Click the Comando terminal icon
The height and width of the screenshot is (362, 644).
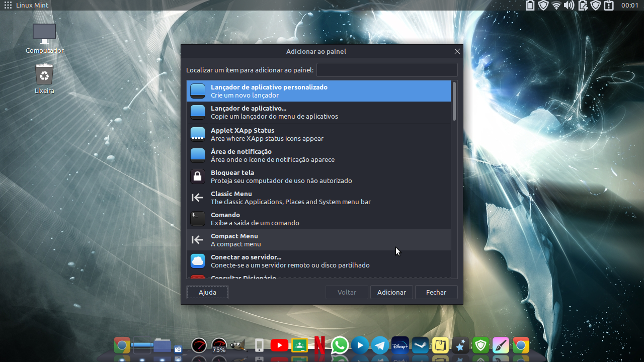pos(198,219)
